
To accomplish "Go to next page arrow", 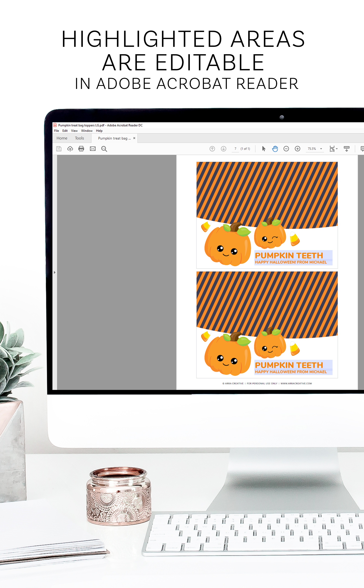I will (223, 149).
